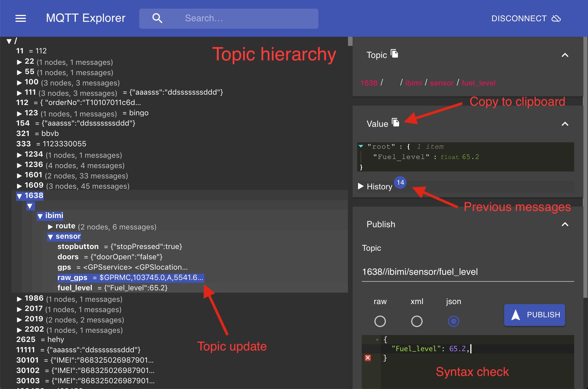
Task: Collapse the JSON root node arrow
Action: click(361, 146)
